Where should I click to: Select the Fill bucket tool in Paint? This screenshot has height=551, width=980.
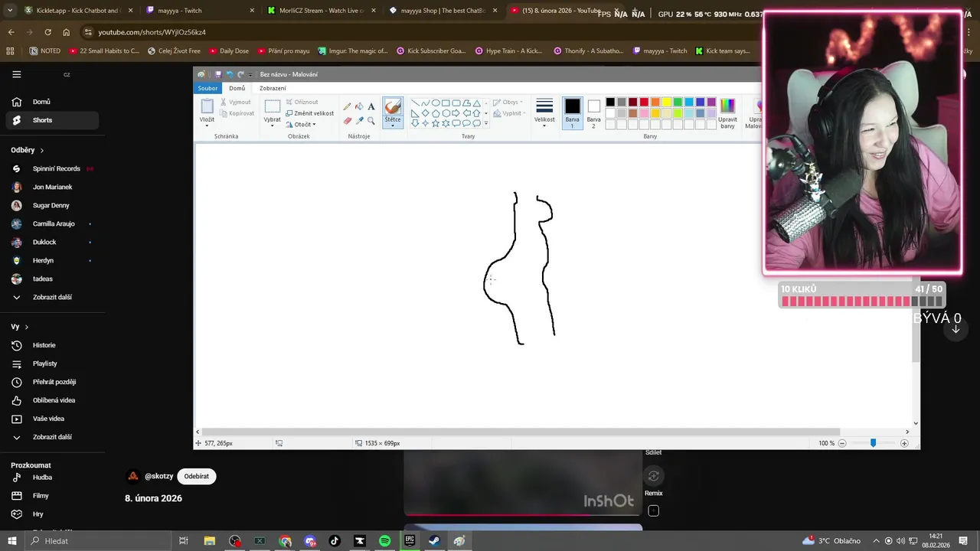[359, 107]
